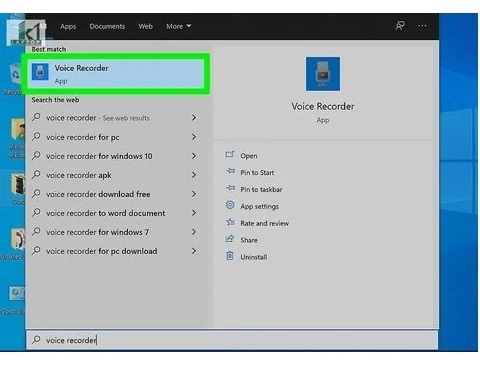
Task: Click the trash icon beside Uninstall
Action: click(230, 256)
